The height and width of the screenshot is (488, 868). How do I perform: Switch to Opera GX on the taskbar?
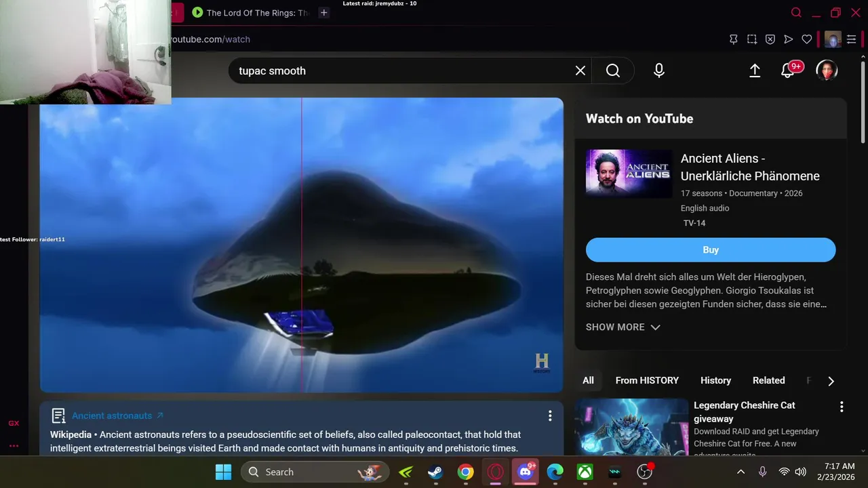click(x=495, y=472)
